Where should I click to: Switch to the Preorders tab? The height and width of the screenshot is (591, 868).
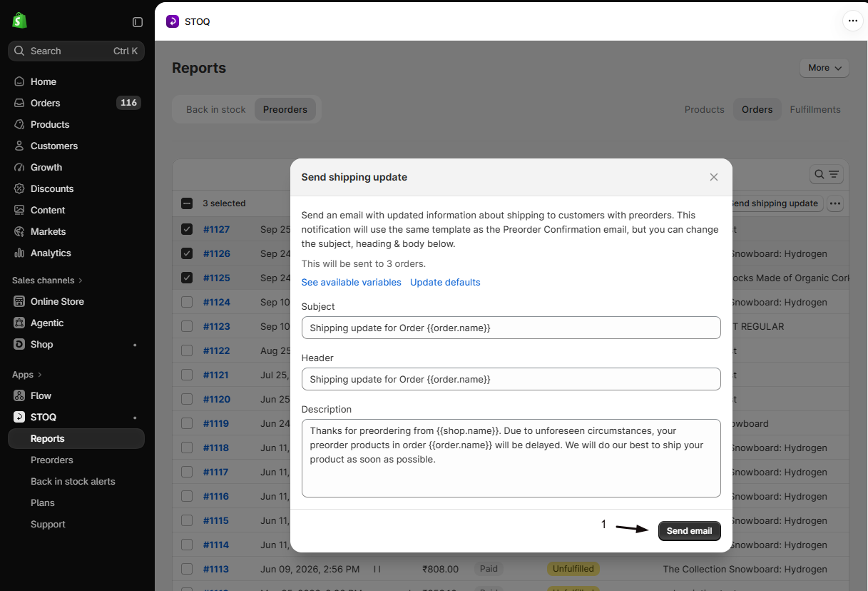pos(285,109)
